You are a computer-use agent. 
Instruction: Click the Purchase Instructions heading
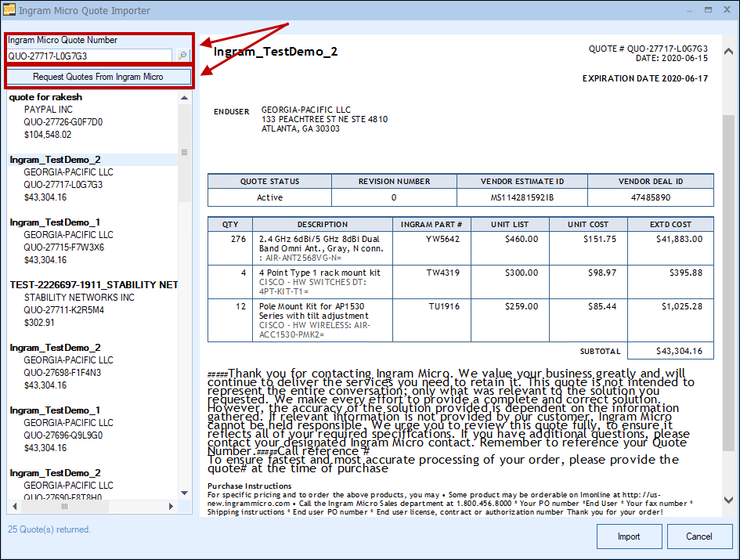250,486
